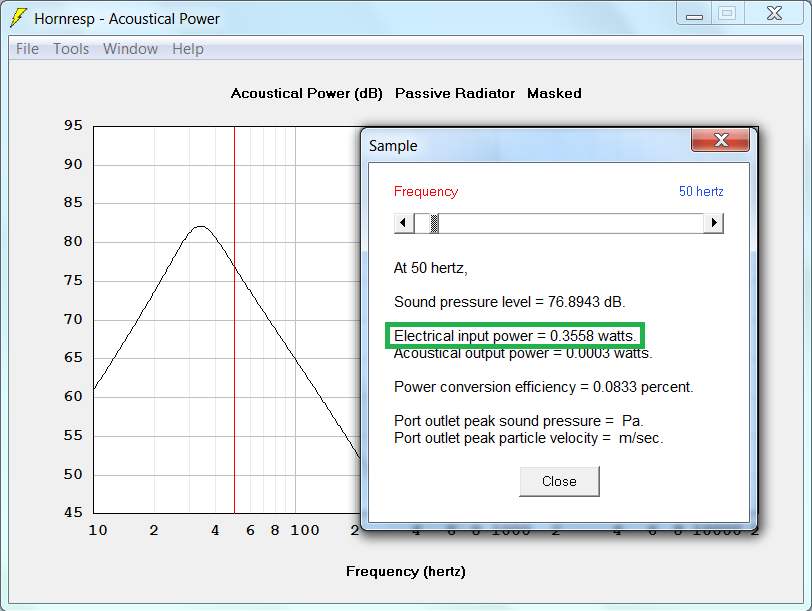Viewport: 812px width, 611px height.
Task: Click the 100 label on the frequency axis
Action: (305, 531)
